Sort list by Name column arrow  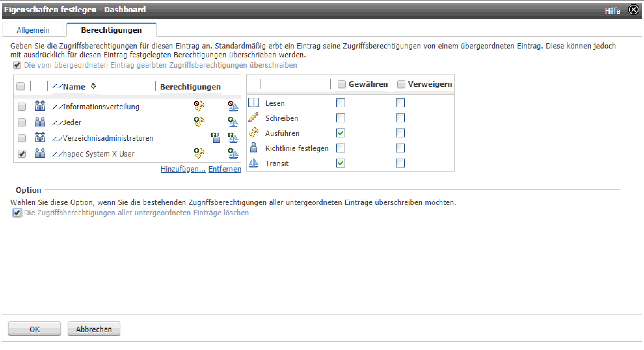click(x=93, y=86)
